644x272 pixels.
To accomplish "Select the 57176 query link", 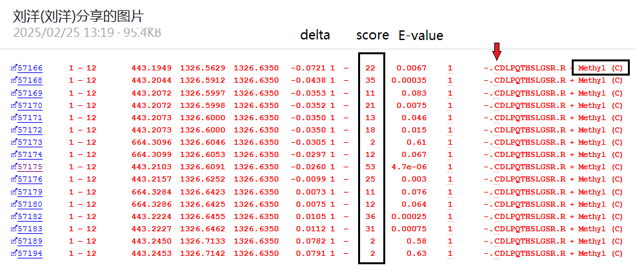I will 30,179.
